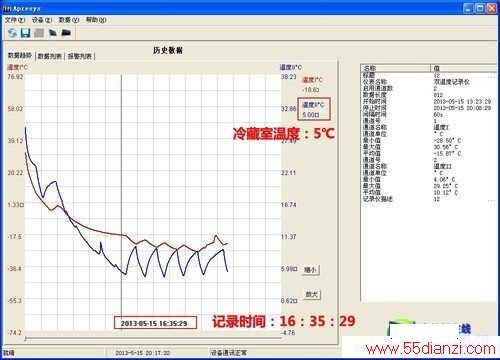Screen dimensions: 500x360
Task: Click the grayed-out square toolbar icon
Action: coord(39,33)
